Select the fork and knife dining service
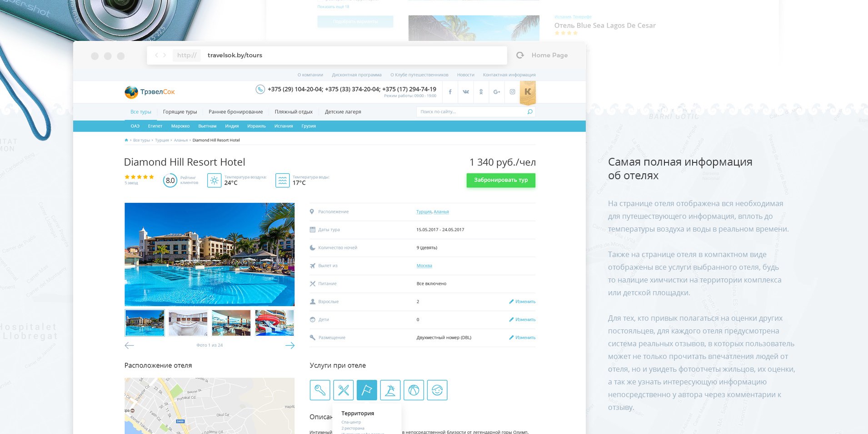The height and width of the screenshot is (434, 868). (344, 390)
